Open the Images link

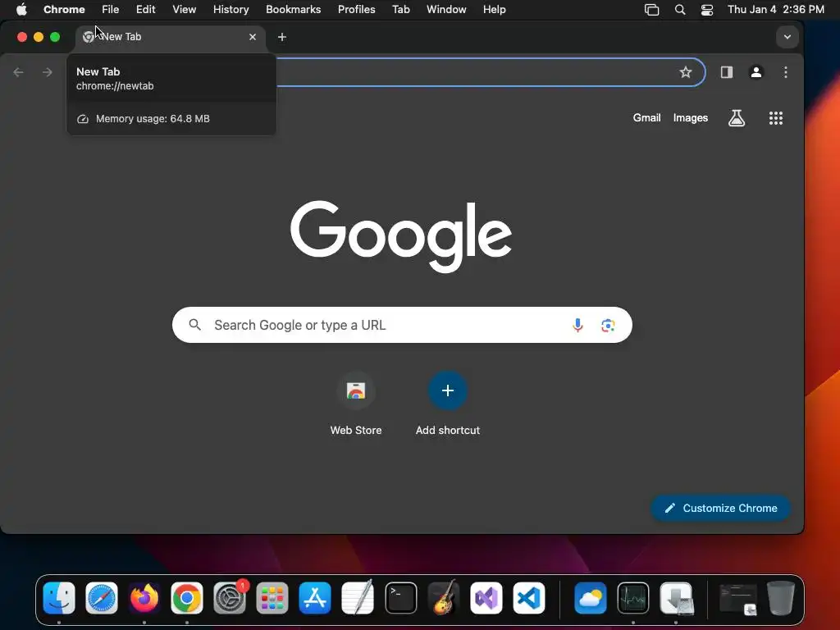click(x=690, y=118)
